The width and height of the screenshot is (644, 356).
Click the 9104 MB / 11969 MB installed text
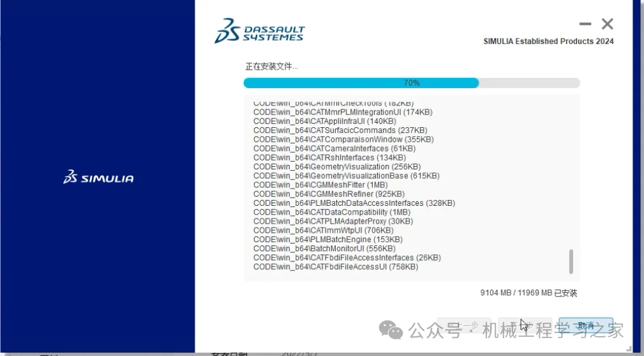click(x=528, y=293)
